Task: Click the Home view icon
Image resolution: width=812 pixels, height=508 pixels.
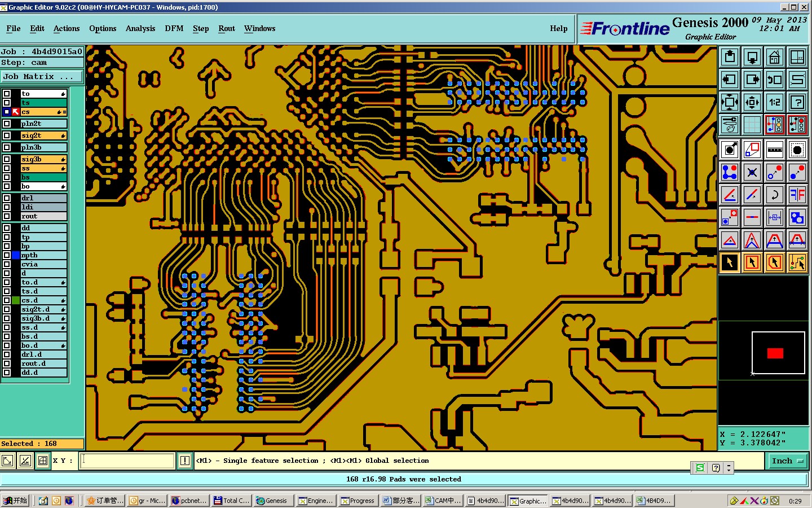Action: pyautogui.click(x=774, y=57)
